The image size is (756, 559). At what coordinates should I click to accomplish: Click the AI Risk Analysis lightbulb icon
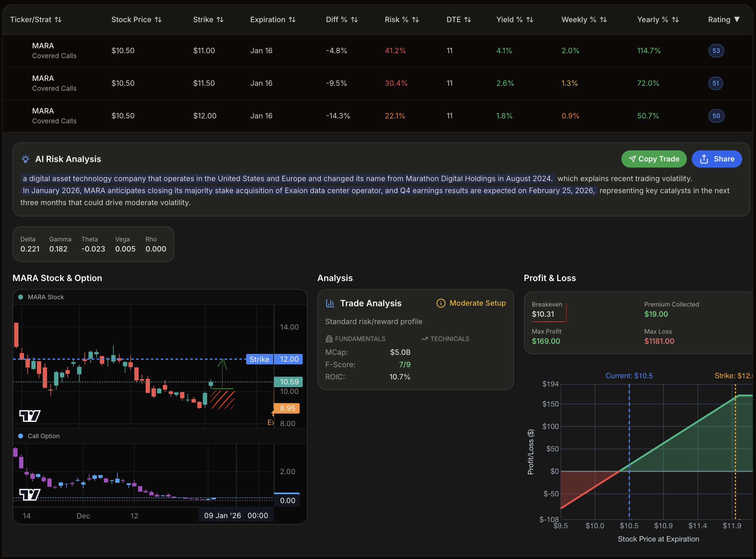(x=26, y=159)
